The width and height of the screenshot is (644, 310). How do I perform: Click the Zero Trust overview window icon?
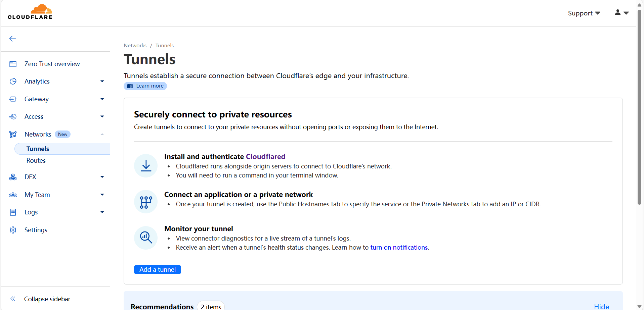[x=13, y=64]
